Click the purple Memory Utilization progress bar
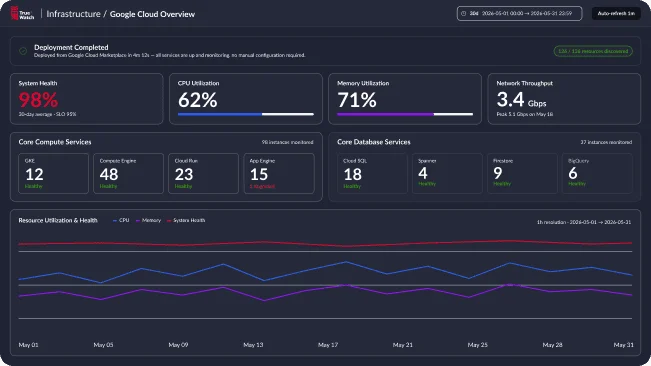 405,114
